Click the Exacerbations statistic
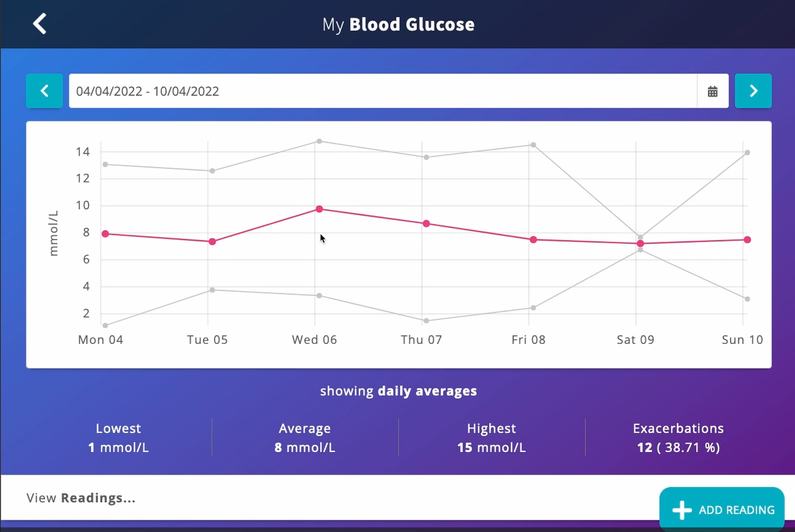Viewport: 795px width, 532px height. (x=678, y=438)
